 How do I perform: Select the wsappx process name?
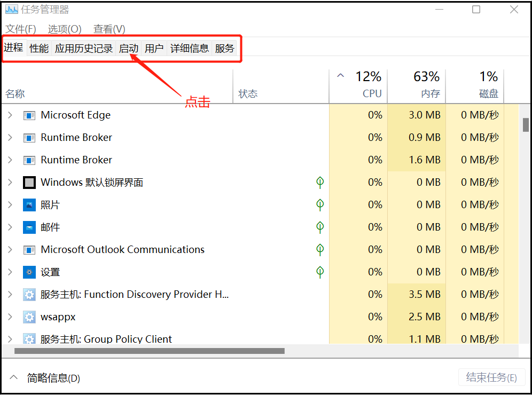coord(58,317)
